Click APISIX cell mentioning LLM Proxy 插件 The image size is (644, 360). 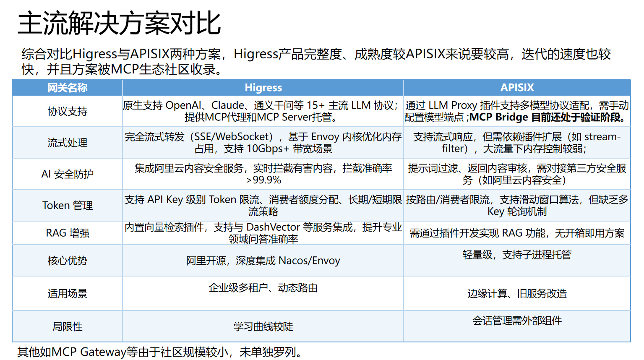[x=517, y=111]
